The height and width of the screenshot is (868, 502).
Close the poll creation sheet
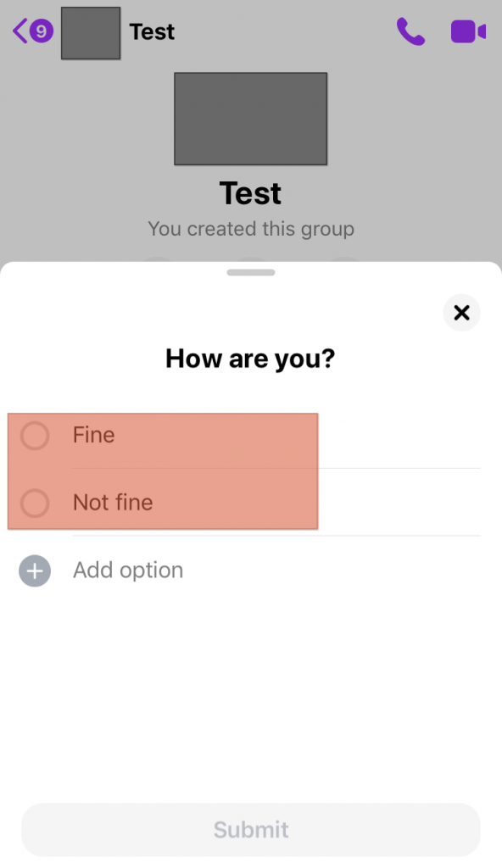click(461, 313)
